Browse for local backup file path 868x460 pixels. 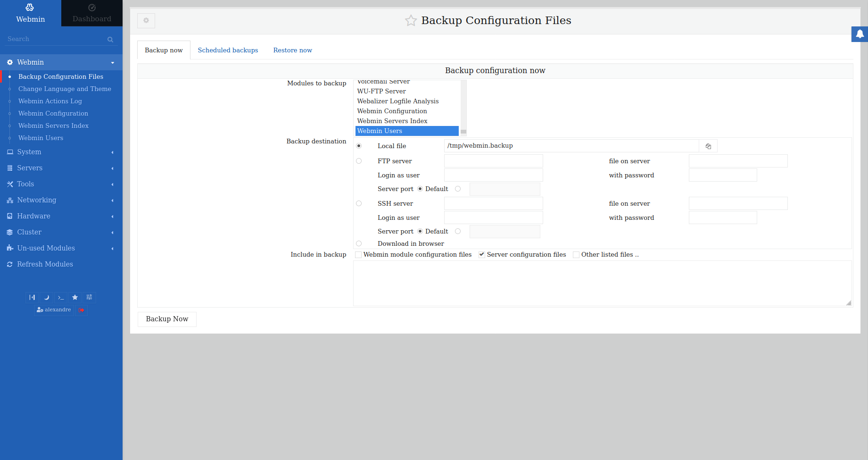(x=708, y=146)
